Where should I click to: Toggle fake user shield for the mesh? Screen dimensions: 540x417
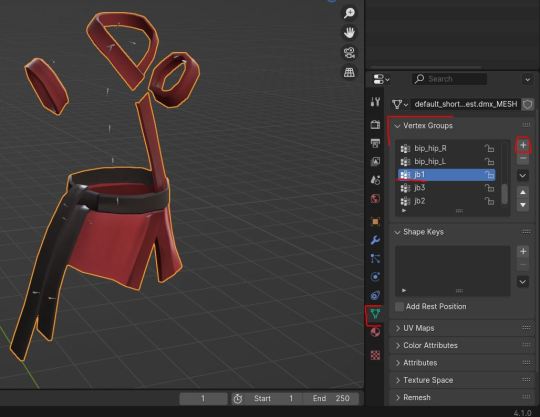tap(527, 104)
